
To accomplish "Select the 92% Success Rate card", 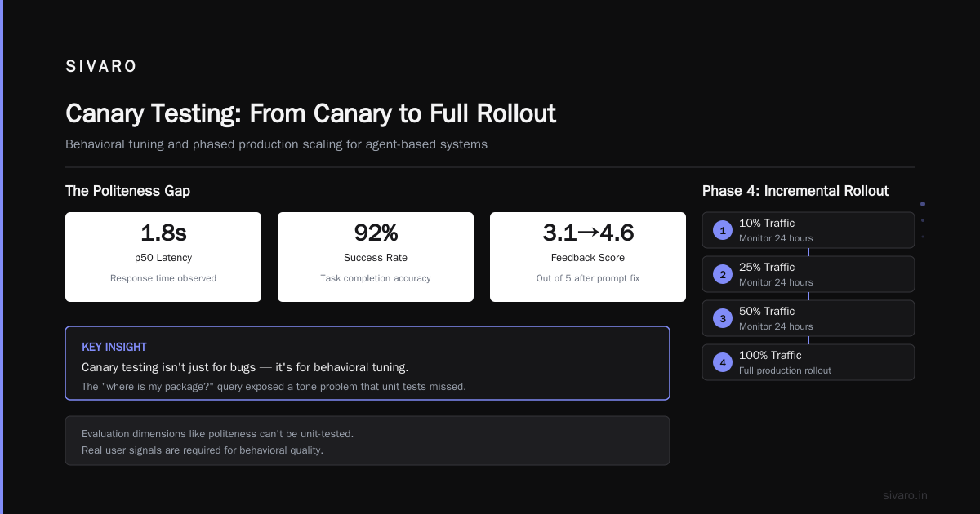I will pyautogui.click(x=376, y=257).
